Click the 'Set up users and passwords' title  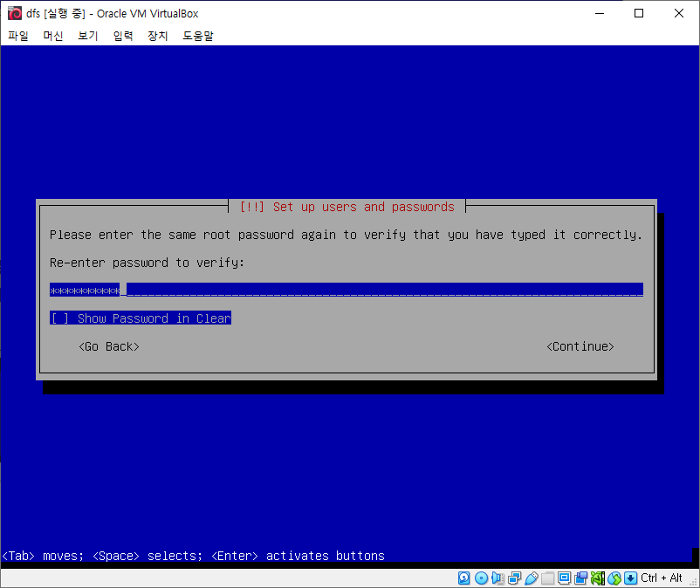(x=363, y=207)
